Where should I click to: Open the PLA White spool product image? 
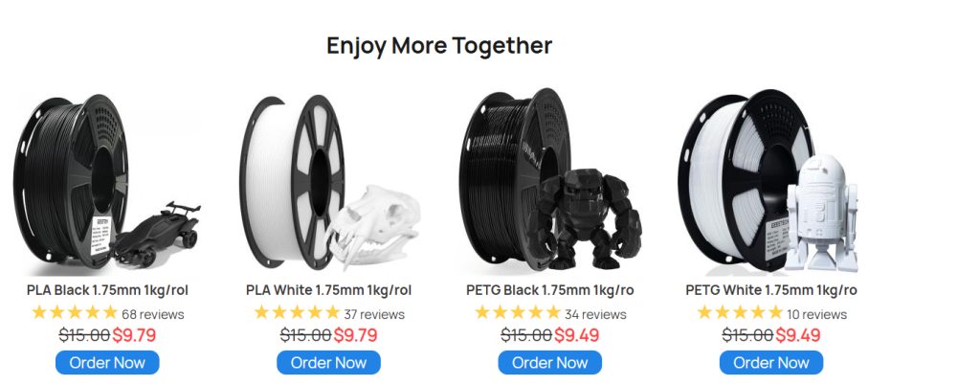coord(329,183)
